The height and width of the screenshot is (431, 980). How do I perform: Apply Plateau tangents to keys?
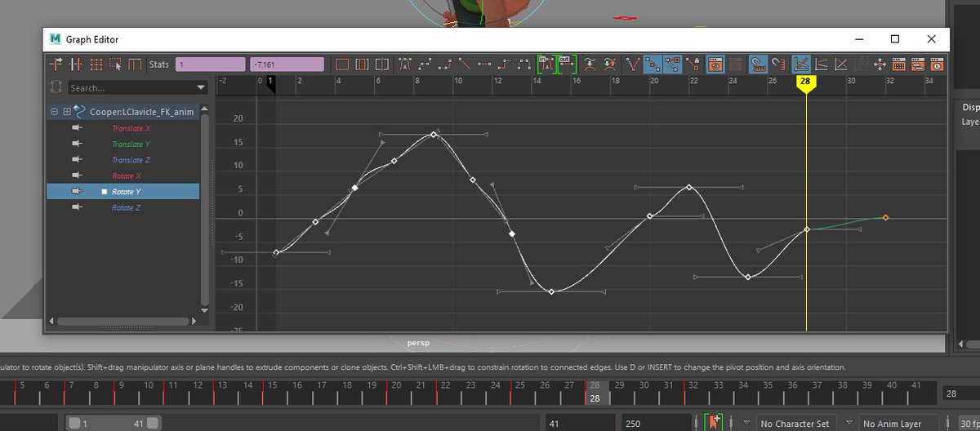click(524, 64)
